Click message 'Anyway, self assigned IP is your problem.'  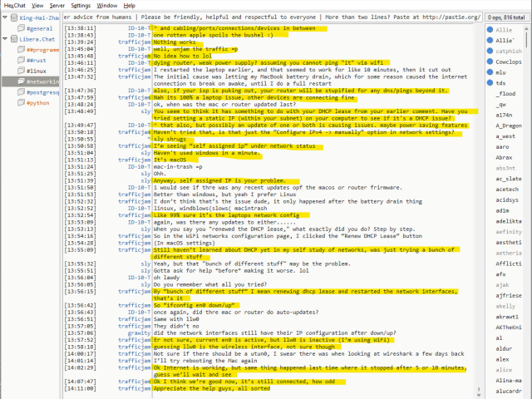pyautogui.click(x=219, y=181)
